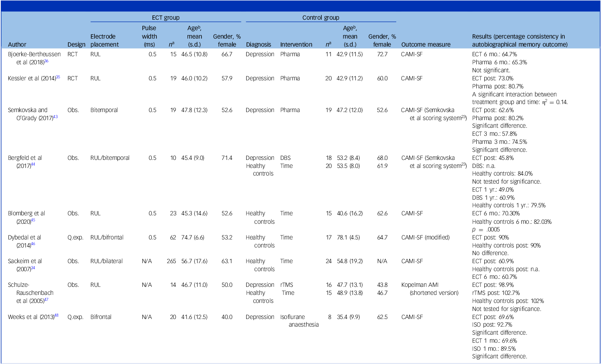Click the Design column header
The width and height of the screenshot is (601, 364).
click(x=76, y=45)
